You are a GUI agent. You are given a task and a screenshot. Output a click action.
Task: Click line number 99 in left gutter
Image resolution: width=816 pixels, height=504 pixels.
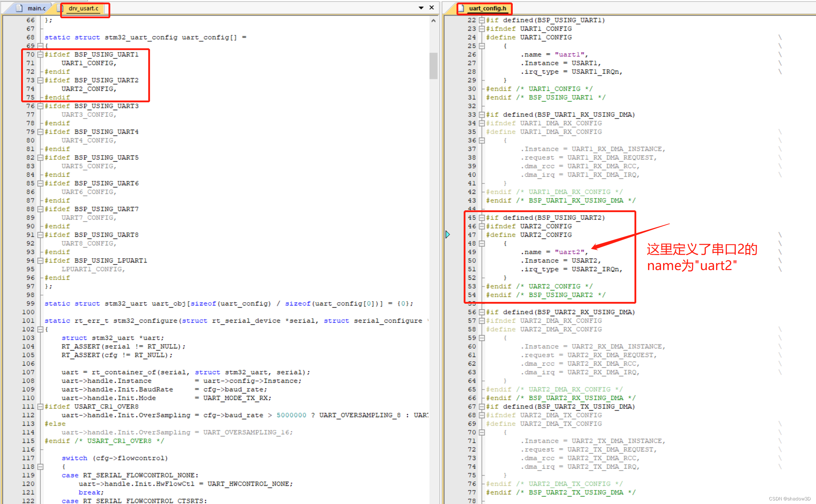pyautogui.click(x=30, y=303)
